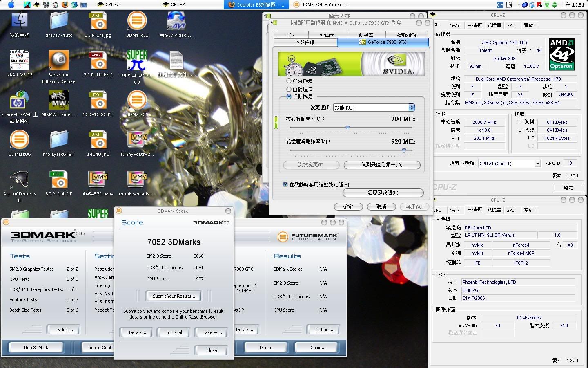Open the mplayerc6490 folder
Image resolution: width=588 pixels, height=368 pixels.
tap(59, 143)
